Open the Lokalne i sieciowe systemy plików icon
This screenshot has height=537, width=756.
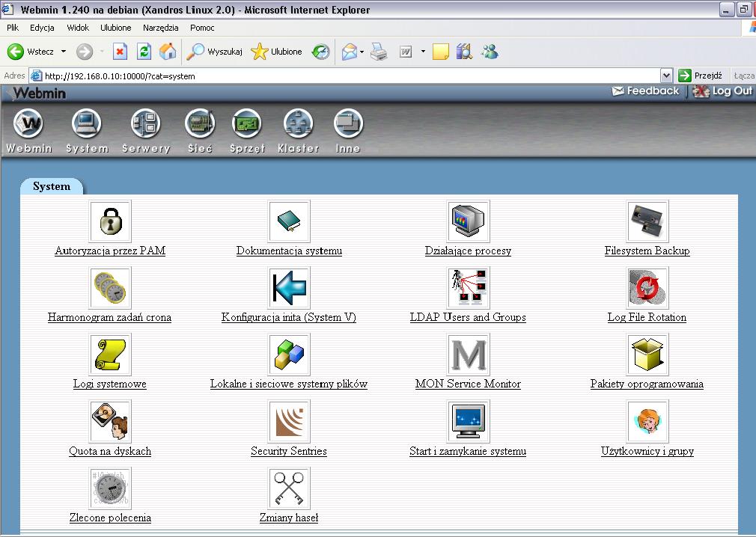click(289, 355)
